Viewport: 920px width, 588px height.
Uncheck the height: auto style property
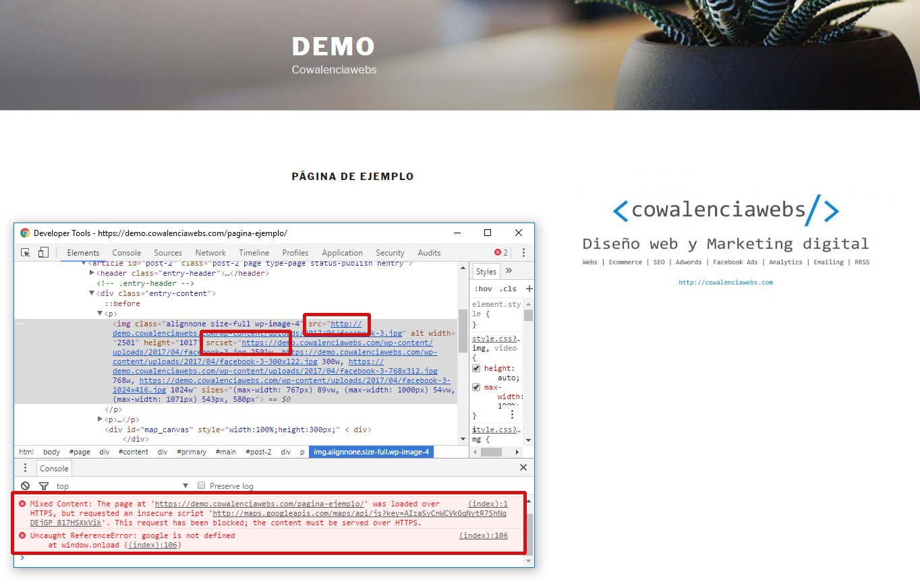click(476, 369)
